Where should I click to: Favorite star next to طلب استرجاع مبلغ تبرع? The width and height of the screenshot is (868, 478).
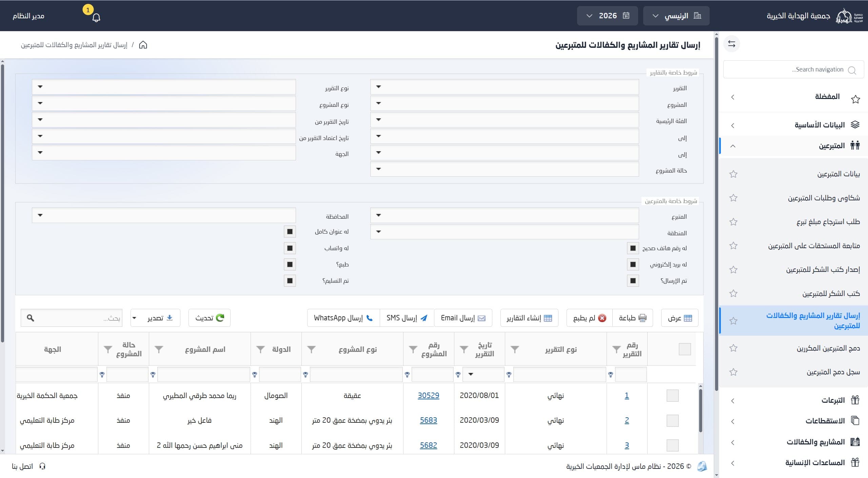click(733, 222)
